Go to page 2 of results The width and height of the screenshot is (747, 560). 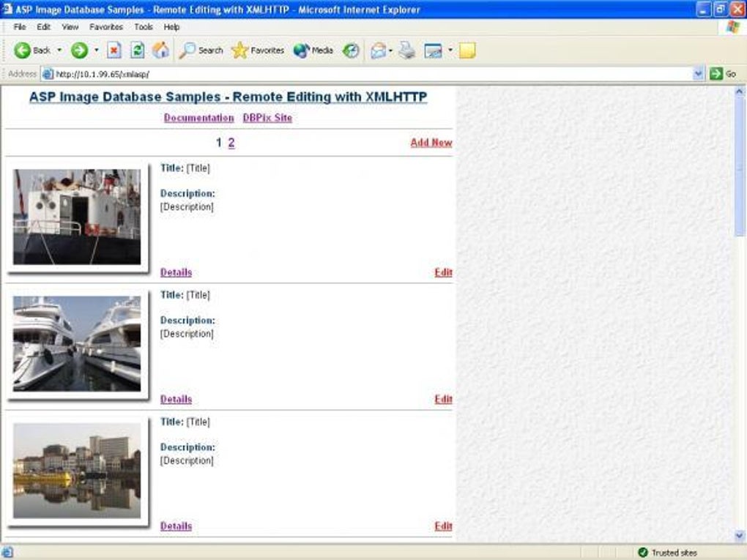coord(231,143)
